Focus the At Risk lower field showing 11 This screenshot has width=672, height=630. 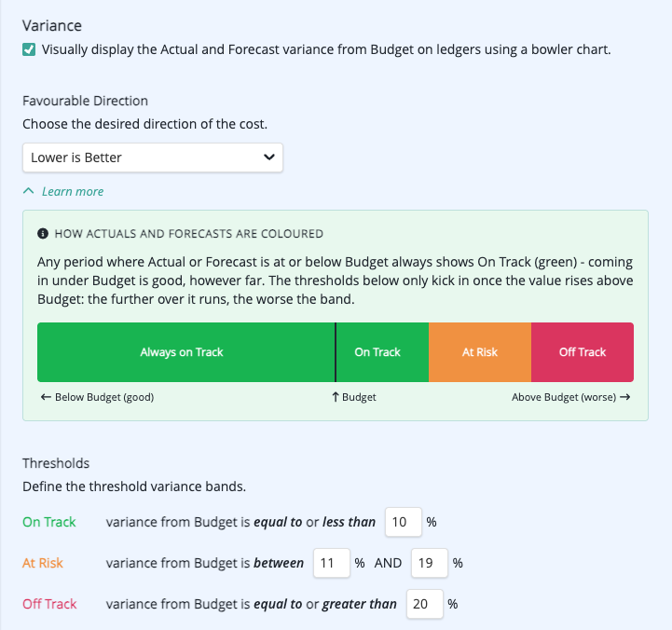click(x=332, y=563)
